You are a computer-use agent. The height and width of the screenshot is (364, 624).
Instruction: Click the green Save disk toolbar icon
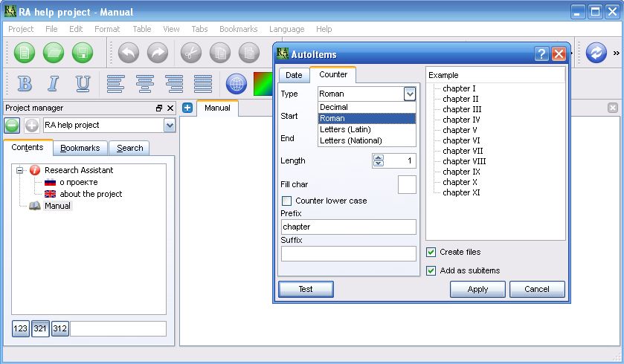[83, 53]
